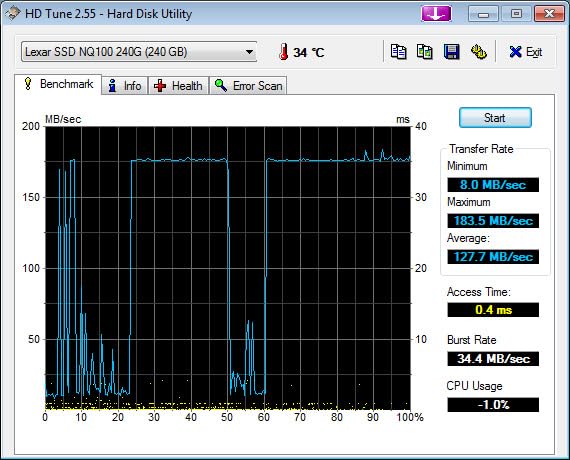Copy screenshot to clipboard icon
Viewport: 570px width, 460px height.
425,52
